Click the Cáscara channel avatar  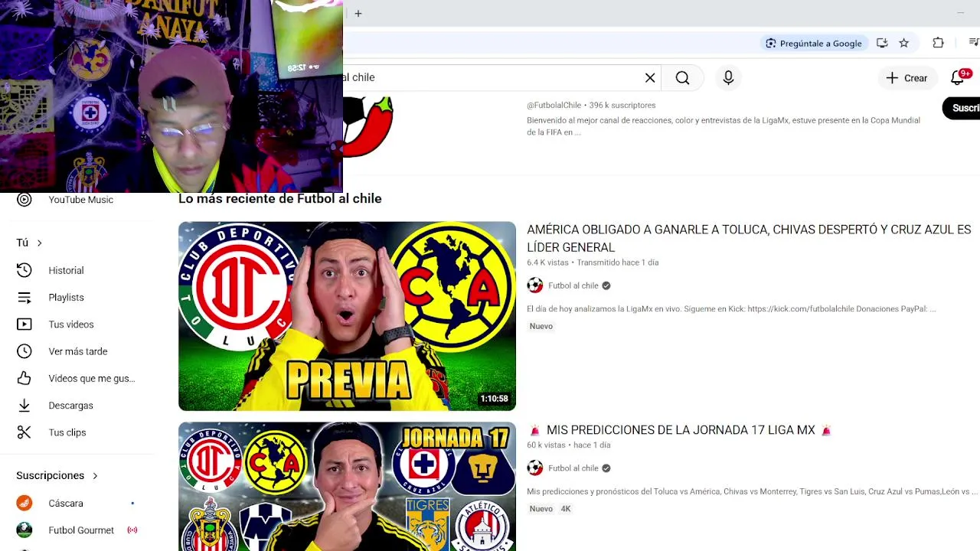tap(24, 504)
